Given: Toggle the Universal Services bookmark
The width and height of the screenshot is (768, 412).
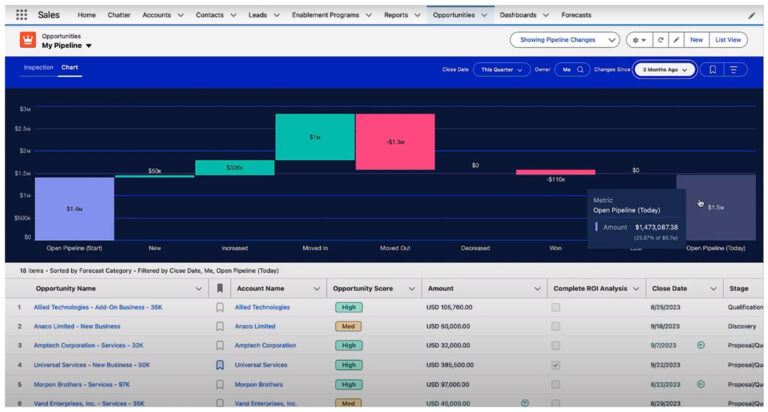Looking at the screenshot, I should (x=220, y=365).
